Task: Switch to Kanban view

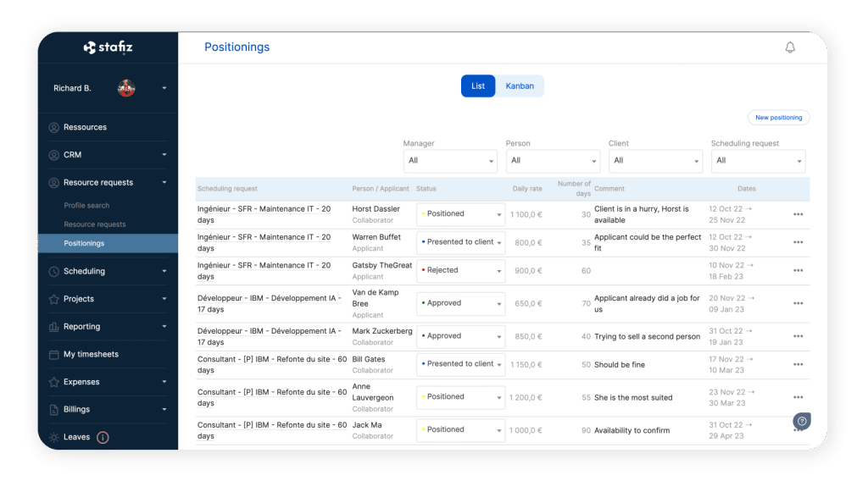Action: (520, 86)
